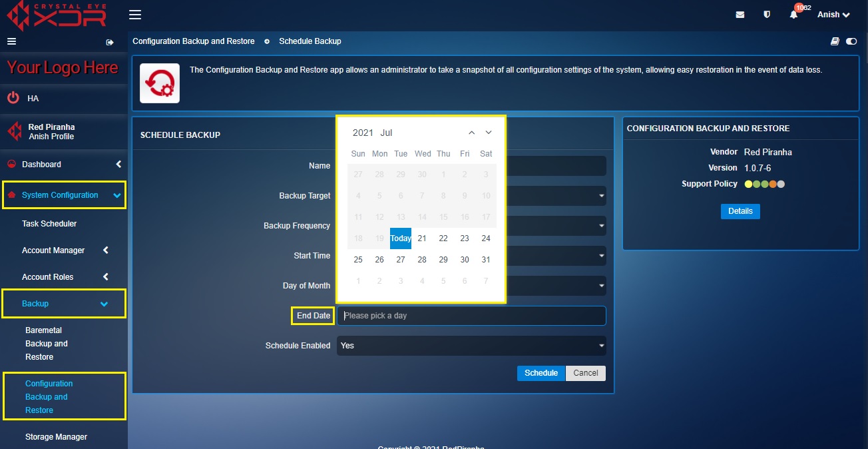
Task: Open the Day of Month dropdown
Action: (556, 286)
